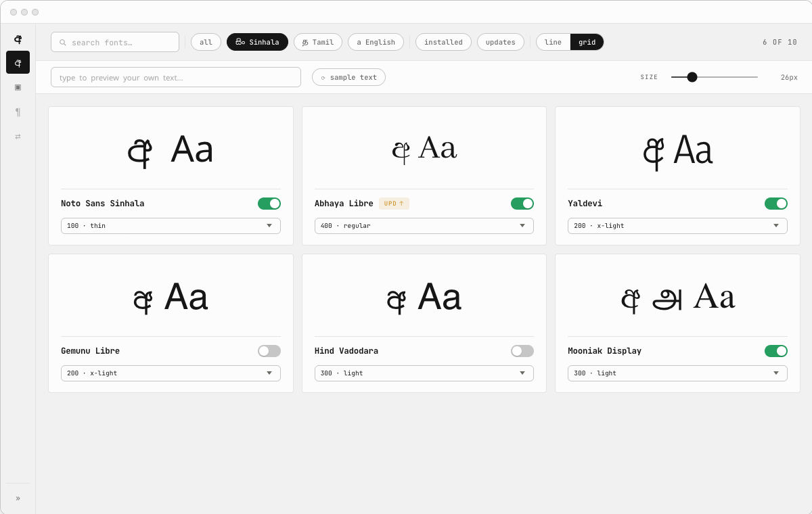Image resolution: width=812 pixels, height=514 pixels.
Task: Turn off the Mooniak Display toggle
Action: point(776,351)
